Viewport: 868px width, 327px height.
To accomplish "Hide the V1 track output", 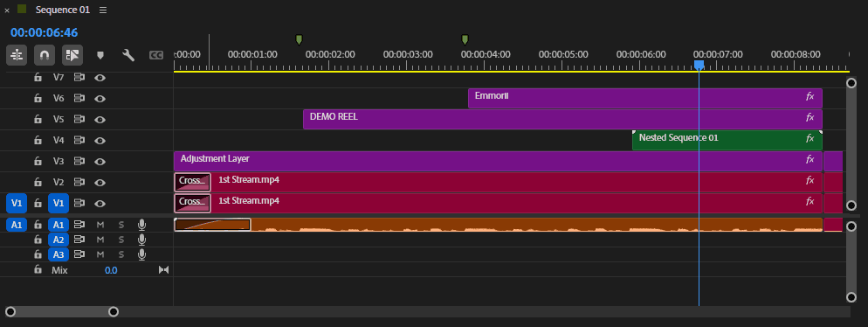I will [100, 204].
